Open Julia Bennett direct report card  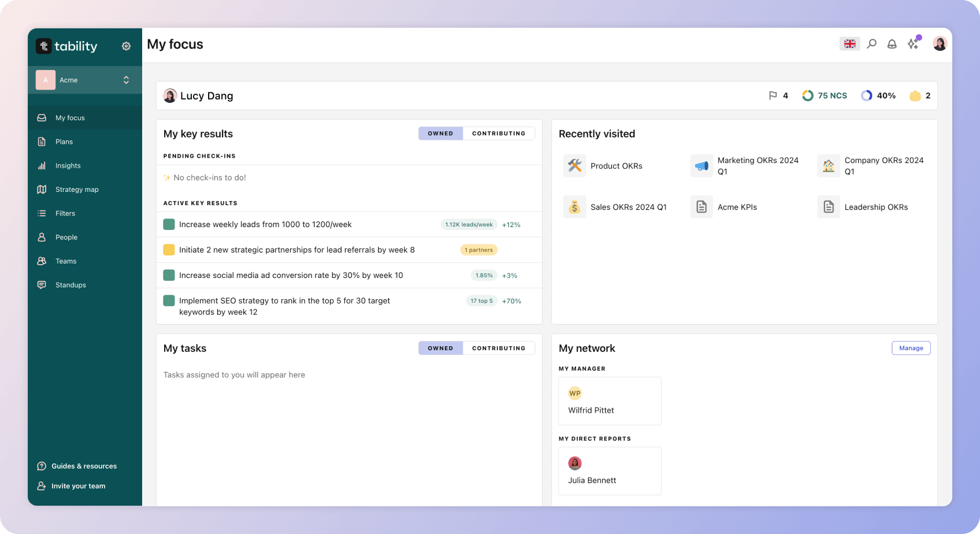[x=610, y=471]
